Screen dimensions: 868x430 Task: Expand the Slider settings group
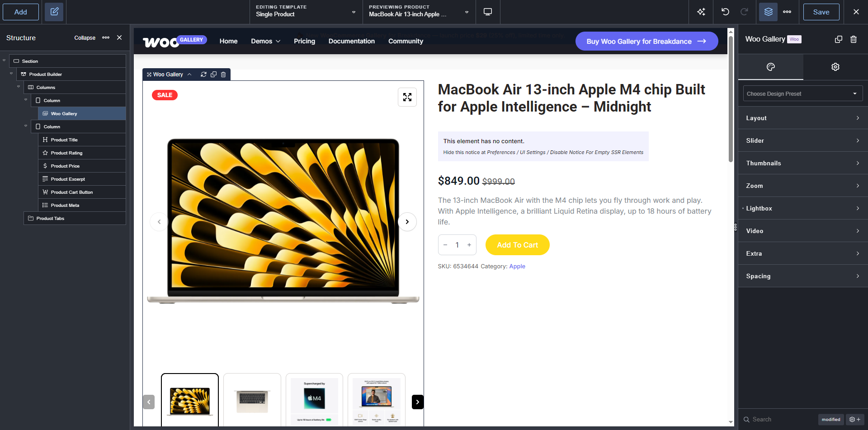pyautogui.click(x=803, y=140)
